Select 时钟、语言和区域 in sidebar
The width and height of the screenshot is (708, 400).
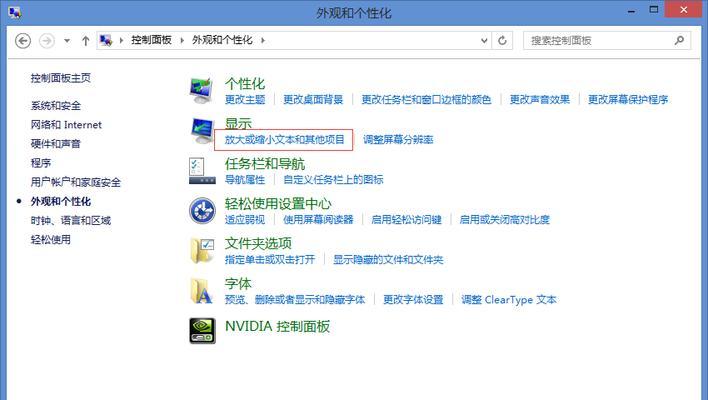pos(70,220)
